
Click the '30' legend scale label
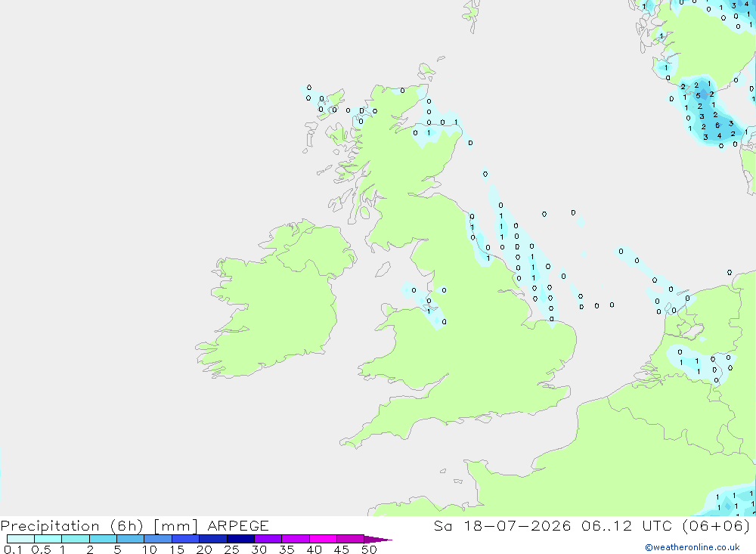coord(259,549)
